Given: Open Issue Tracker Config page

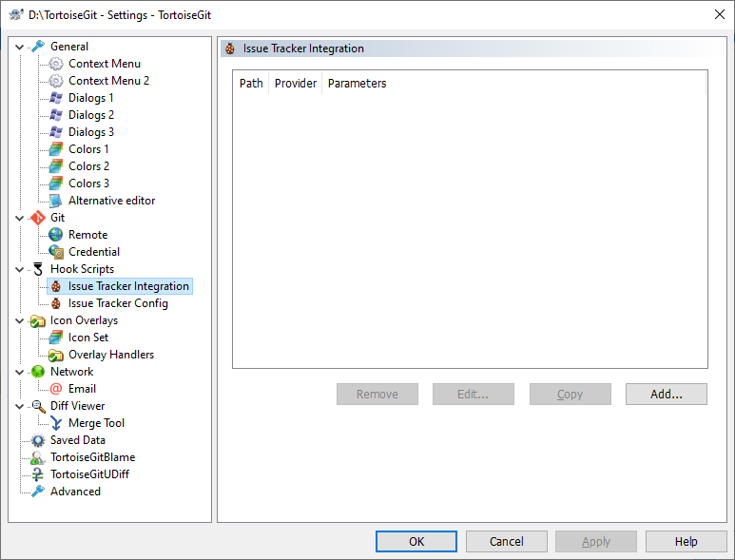Looking at the screenshot, I should point(118,303).
